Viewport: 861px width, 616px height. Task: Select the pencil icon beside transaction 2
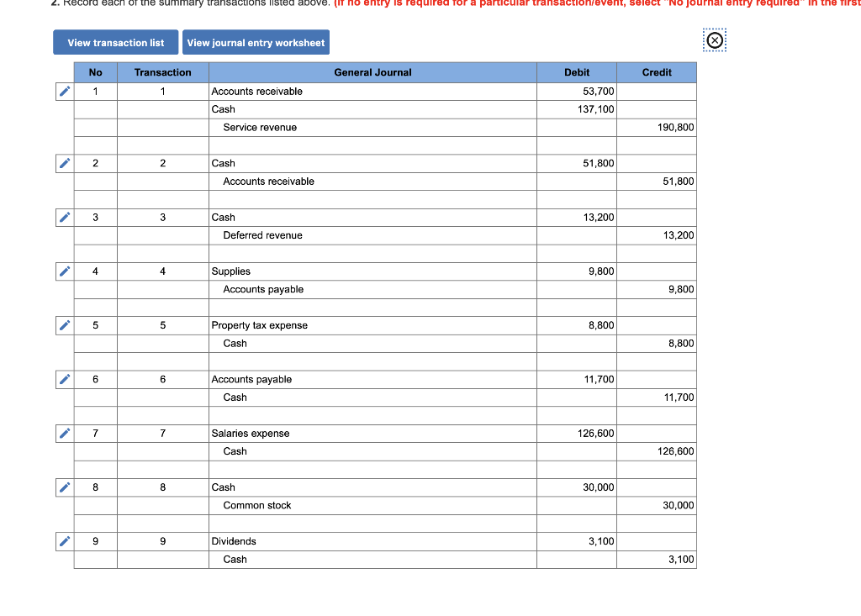[x=64, y=163]
